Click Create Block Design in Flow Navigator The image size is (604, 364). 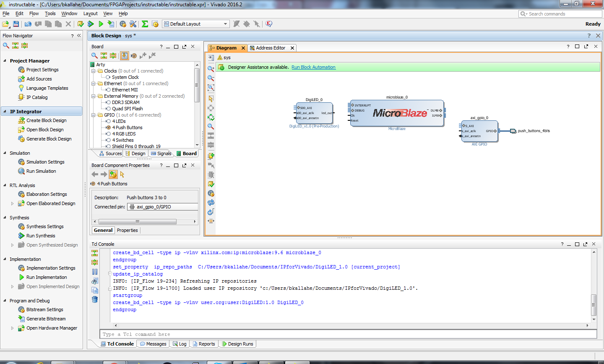click(46, 120)
